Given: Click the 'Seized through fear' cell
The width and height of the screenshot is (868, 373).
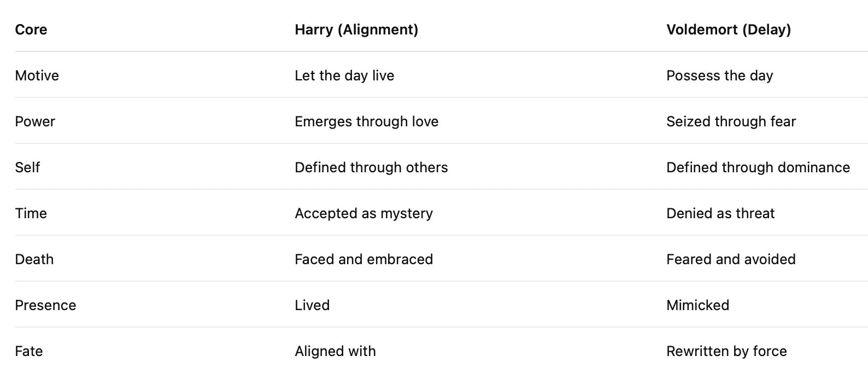Looking at the screenshot, I should tap(731, 121).
